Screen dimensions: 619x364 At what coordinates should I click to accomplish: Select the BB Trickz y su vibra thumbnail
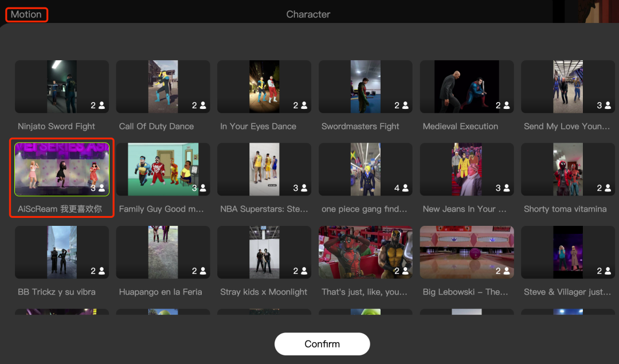62,252
